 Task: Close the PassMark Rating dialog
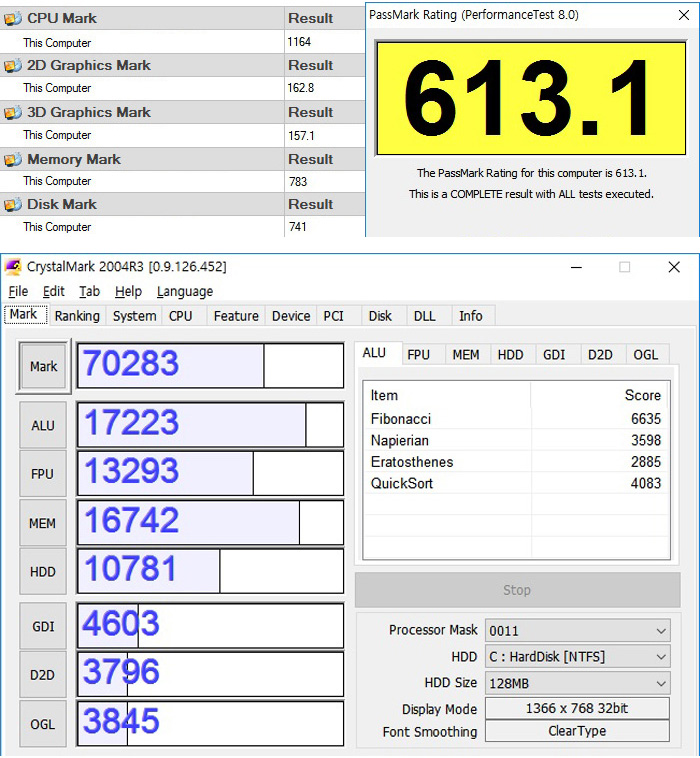684,15
